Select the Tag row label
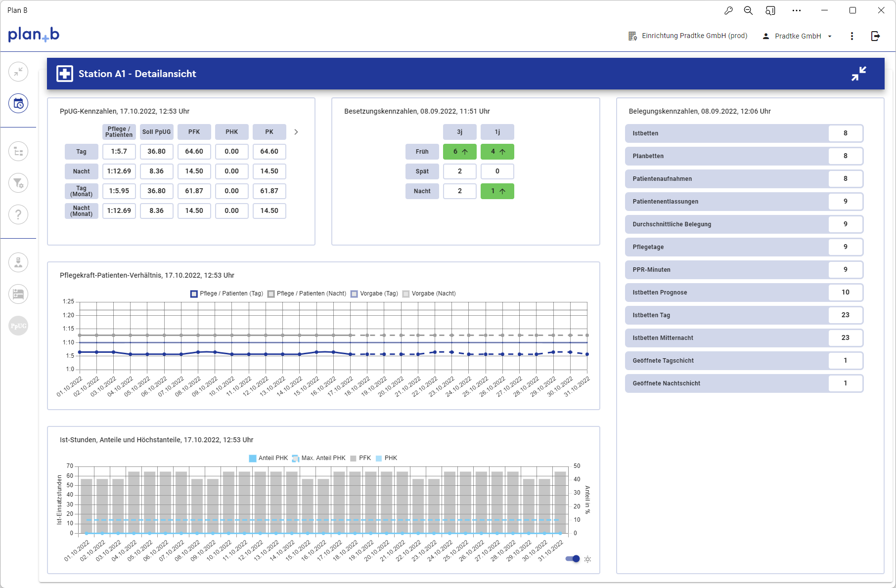Viewport: 896px width, 588px height. (x=82, y=152)
